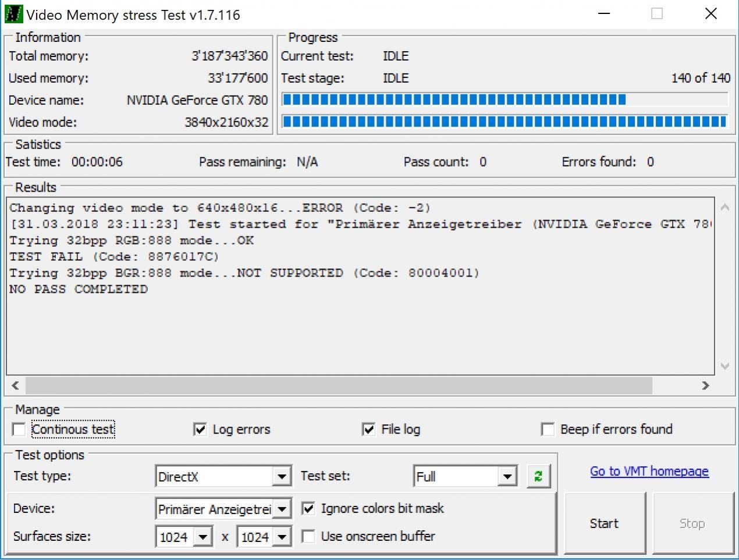Click the Test started log line
The width and height of the screenshot is (739, 560).
click(361, 224)
